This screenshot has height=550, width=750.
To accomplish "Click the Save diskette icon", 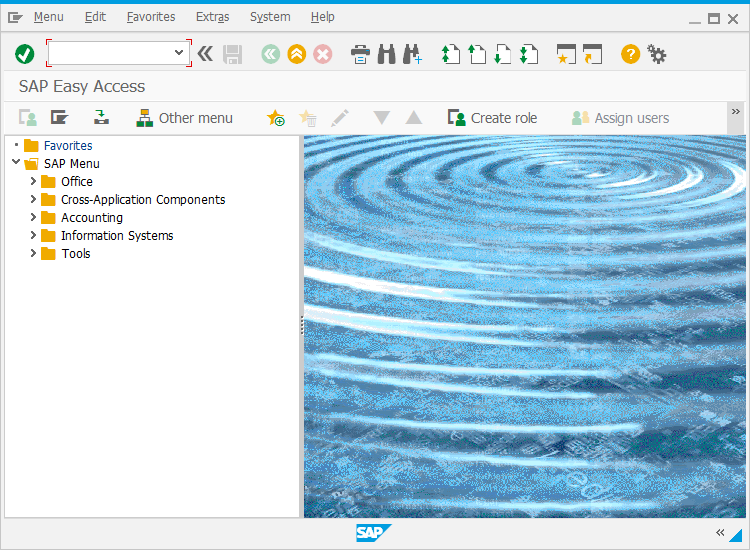I will coord(232,55).
